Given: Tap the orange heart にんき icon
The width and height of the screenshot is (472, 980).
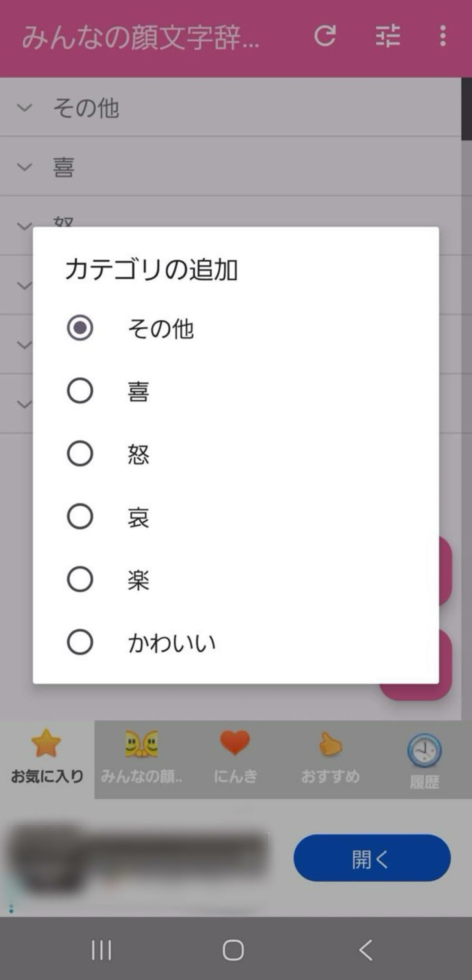Looking at the screenshot, I should coord(235,743).
